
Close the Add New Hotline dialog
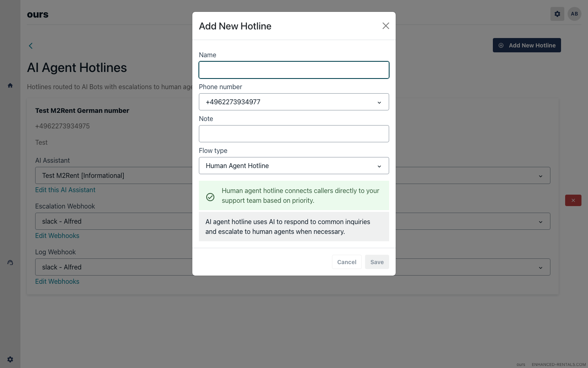[x=385, y=26]
